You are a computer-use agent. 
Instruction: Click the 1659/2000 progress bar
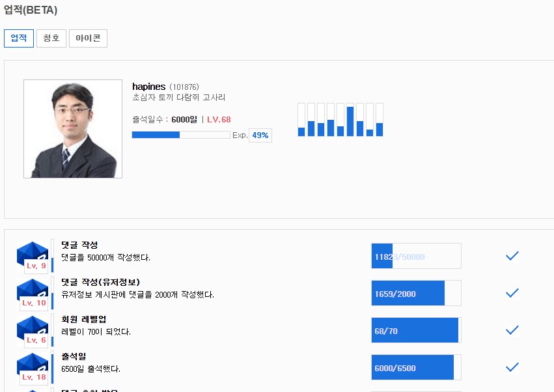click(416, 293)
